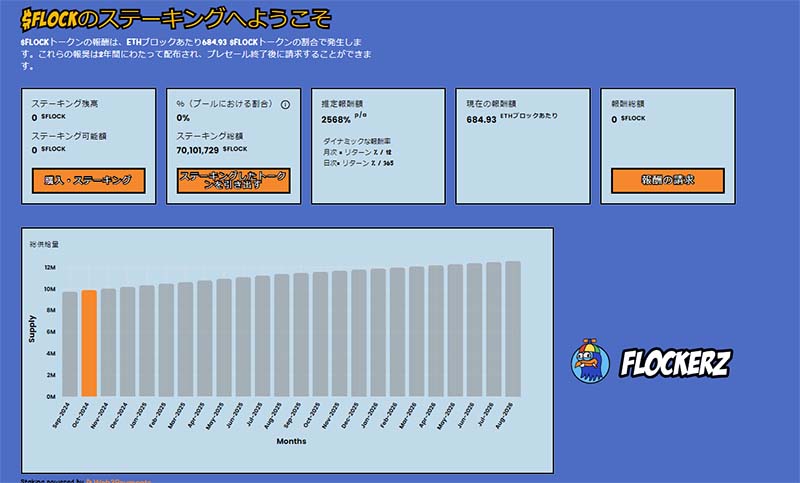Click the 推定報酬額 card title

pos(342,104)
